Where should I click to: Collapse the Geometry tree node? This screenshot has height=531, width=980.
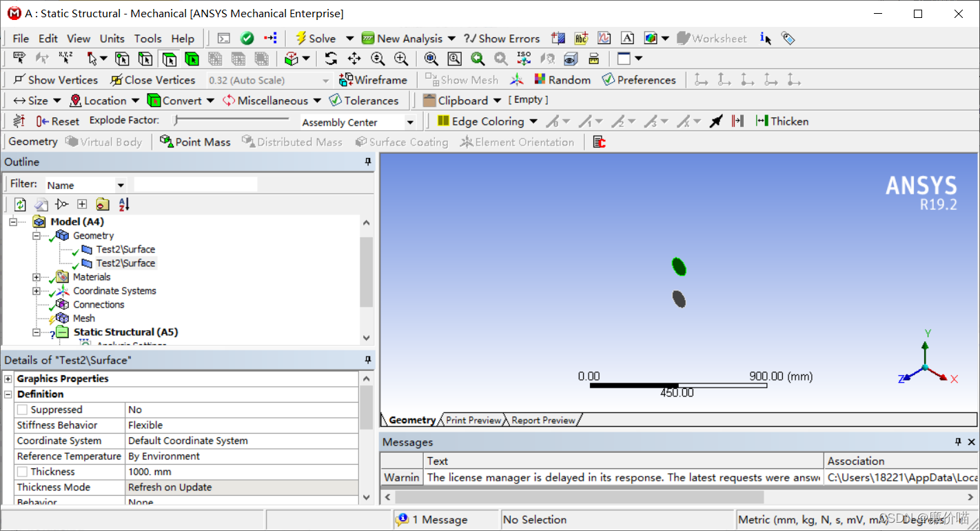37,236
